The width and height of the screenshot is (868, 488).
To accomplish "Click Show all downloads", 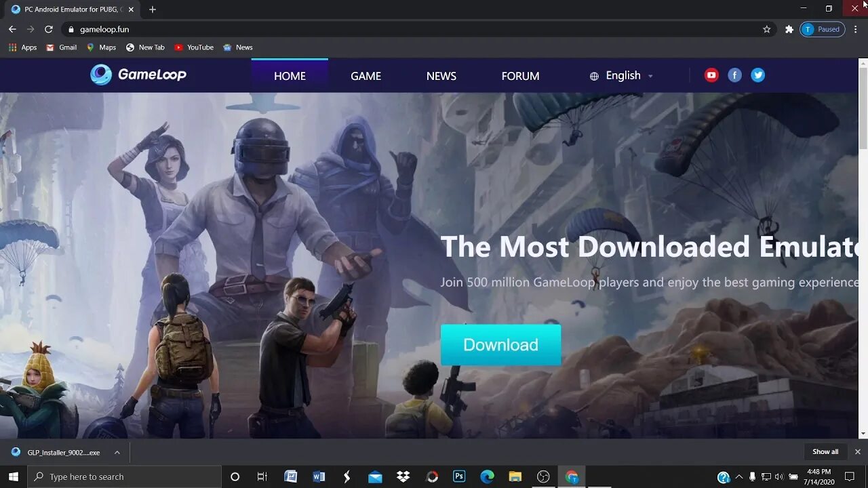I will coord(825,451).
